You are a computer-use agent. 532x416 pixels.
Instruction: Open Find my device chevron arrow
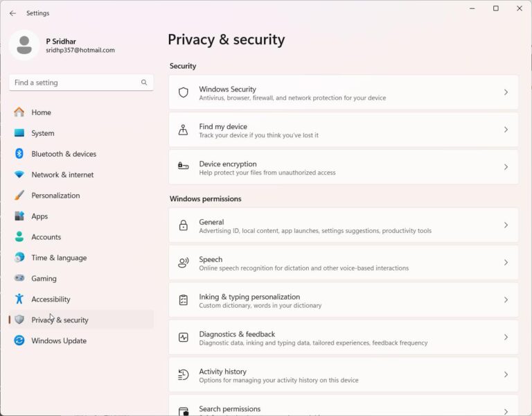pyautogui.click(x=506, y=130)
